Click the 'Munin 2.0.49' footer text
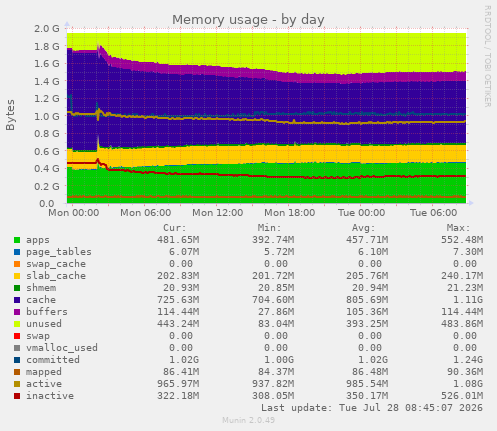The width and height of the screenshot is (497, 431). coord(248,420)
